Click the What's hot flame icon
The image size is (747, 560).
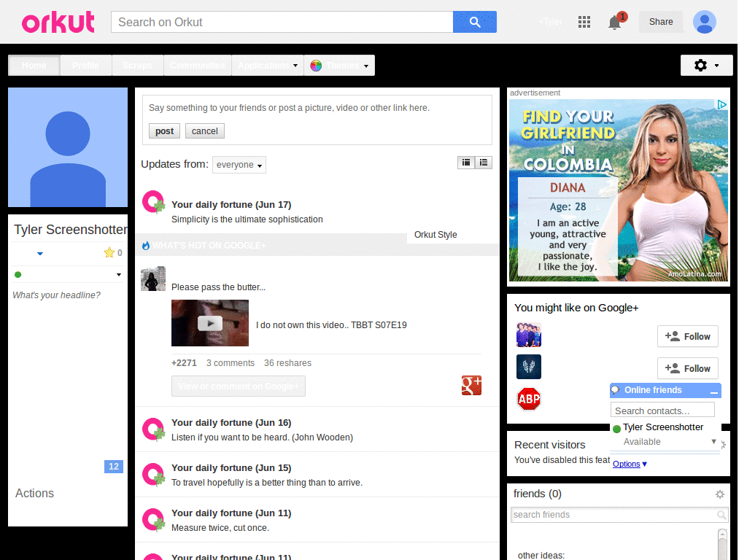click(x=146, y=245)
